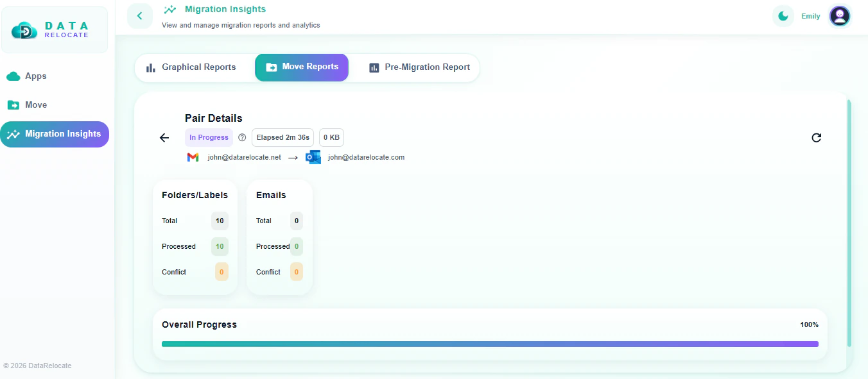Click the Pair Details heading
This screenshot has width=868, height=379.
pos(214,119)
